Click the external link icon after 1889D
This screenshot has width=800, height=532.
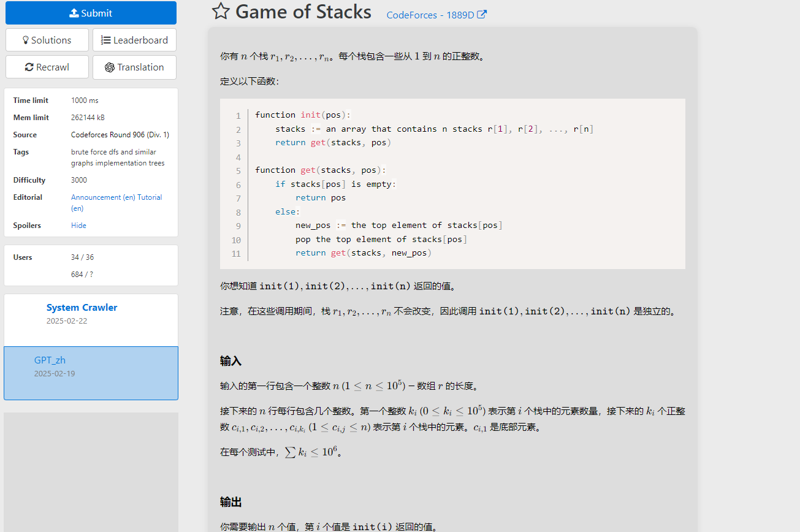click(x=482, y=15)
